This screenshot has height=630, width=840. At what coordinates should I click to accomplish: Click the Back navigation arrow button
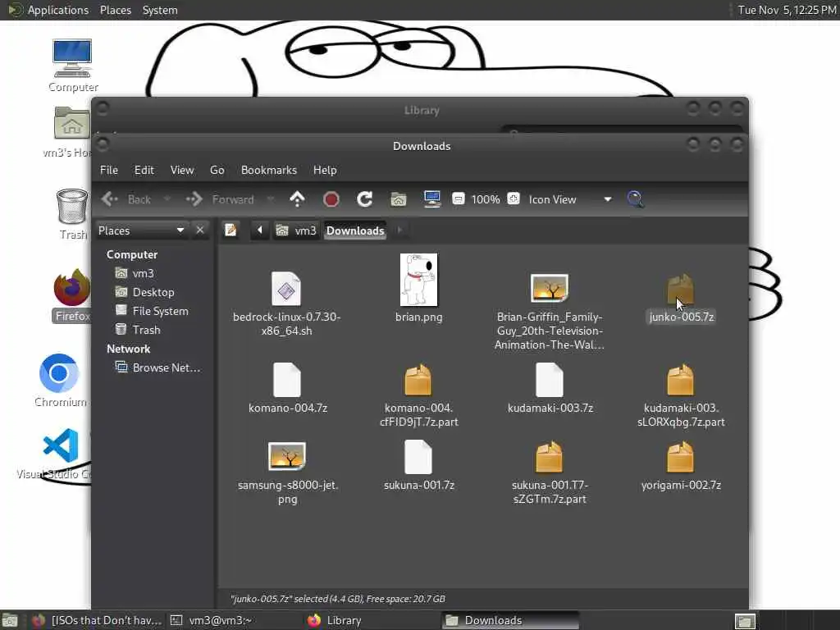[126, 199]
